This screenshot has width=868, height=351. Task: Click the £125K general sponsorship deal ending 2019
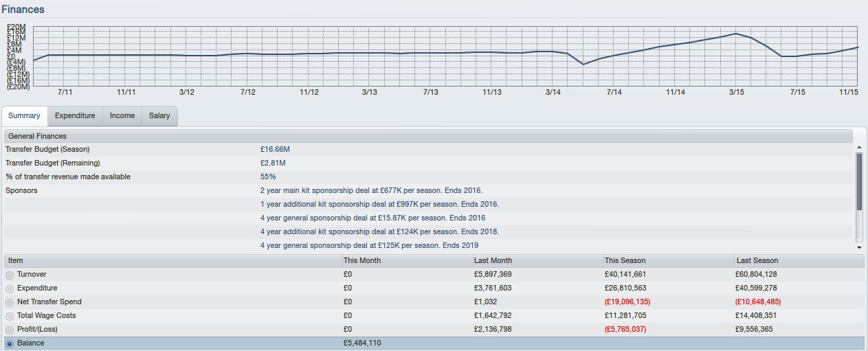coord(369,245)
